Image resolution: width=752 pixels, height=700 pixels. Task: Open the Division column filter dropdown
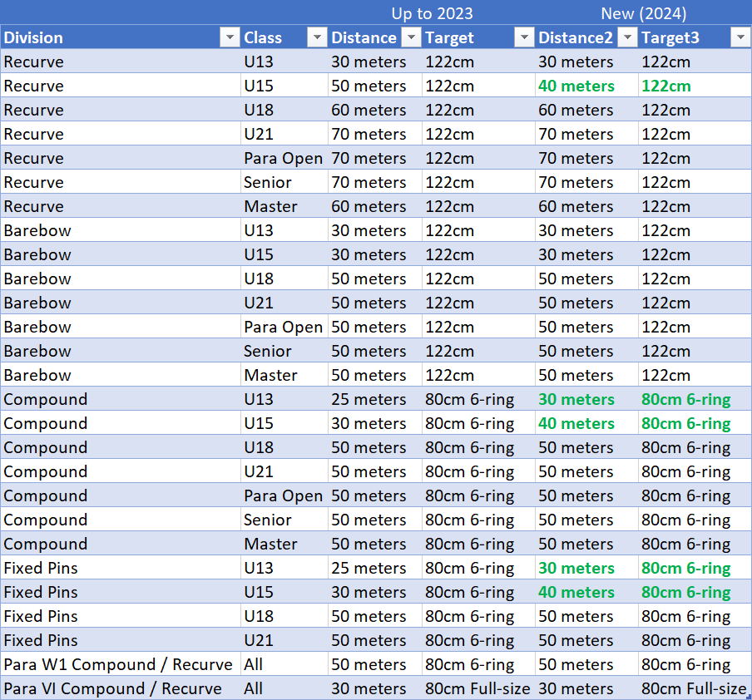[229, 37]
